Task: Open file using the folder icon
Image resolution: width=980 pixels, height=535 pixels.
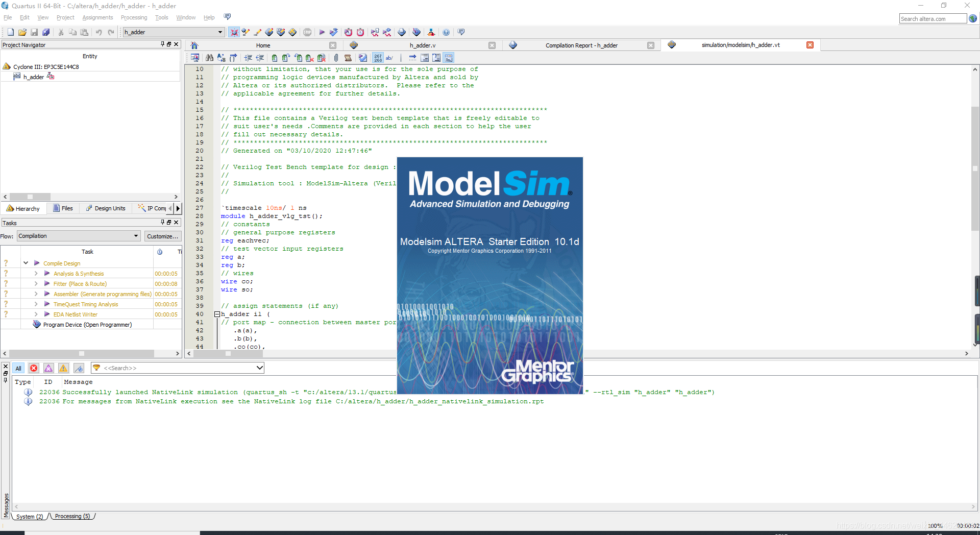Action: [22, 32]
